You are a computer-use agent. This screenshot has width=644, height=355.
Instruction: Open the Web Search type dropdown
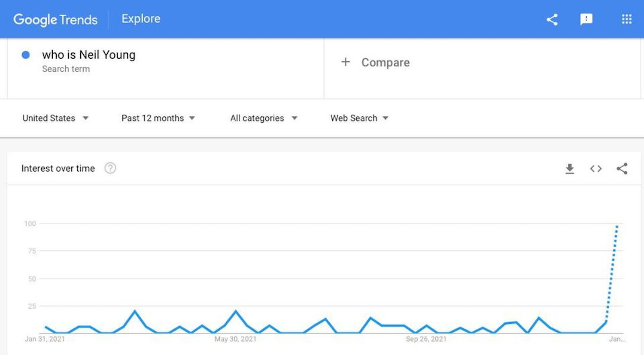point(359,118)
